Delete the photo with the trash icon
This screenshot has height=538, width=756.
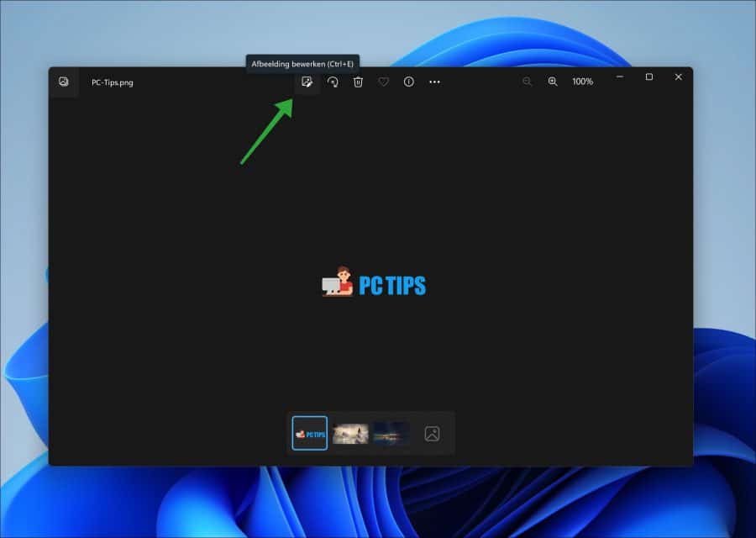point(358,82)
